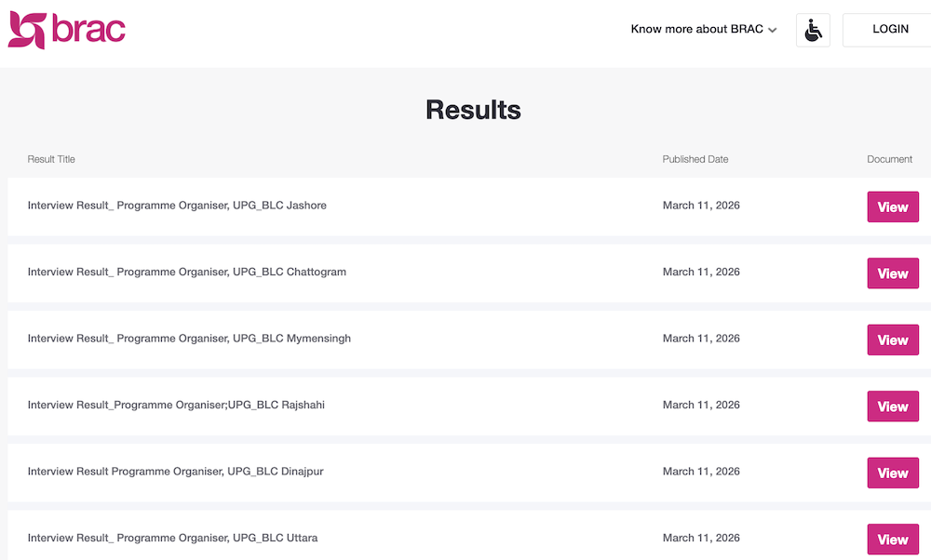
Task: Click the Document column header
Action: [x=889, y=159]
